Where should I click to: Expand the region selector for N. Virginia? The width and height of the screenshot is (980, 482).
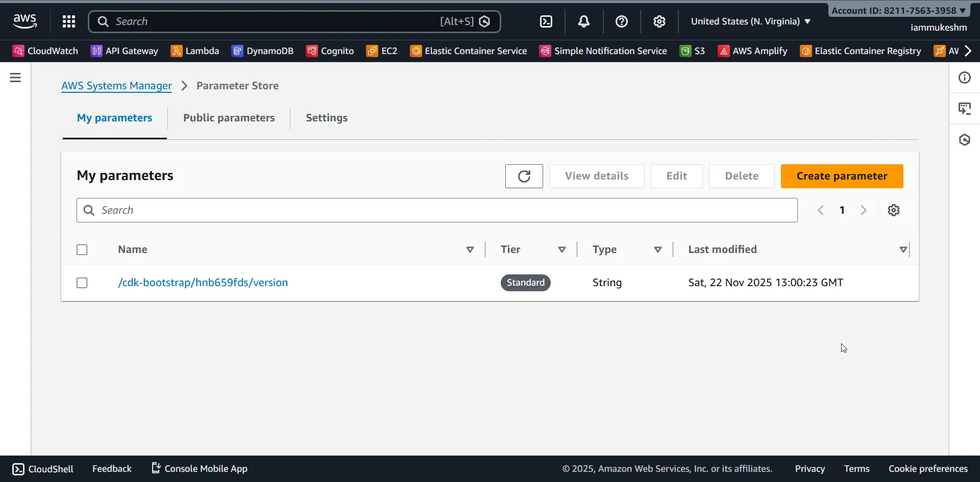pyautogui.click(x=750, y=21)
